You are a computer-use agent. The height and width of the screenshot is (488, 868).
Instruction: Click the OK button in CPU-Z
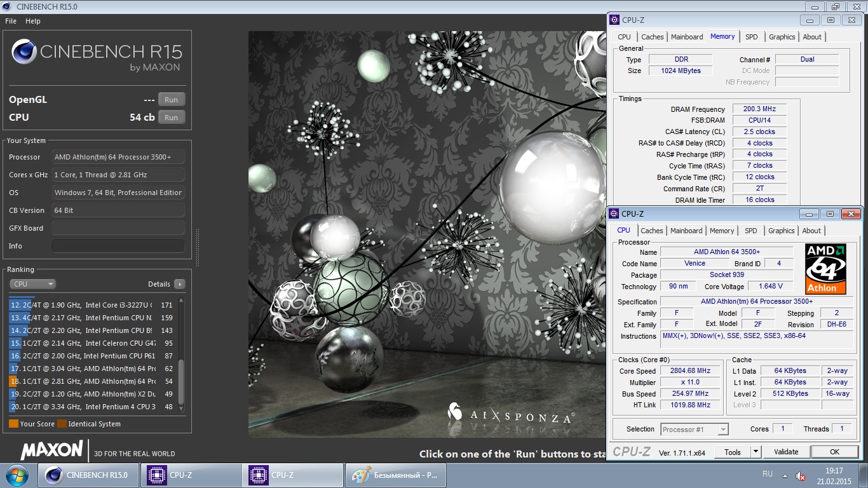pos(834,452)
